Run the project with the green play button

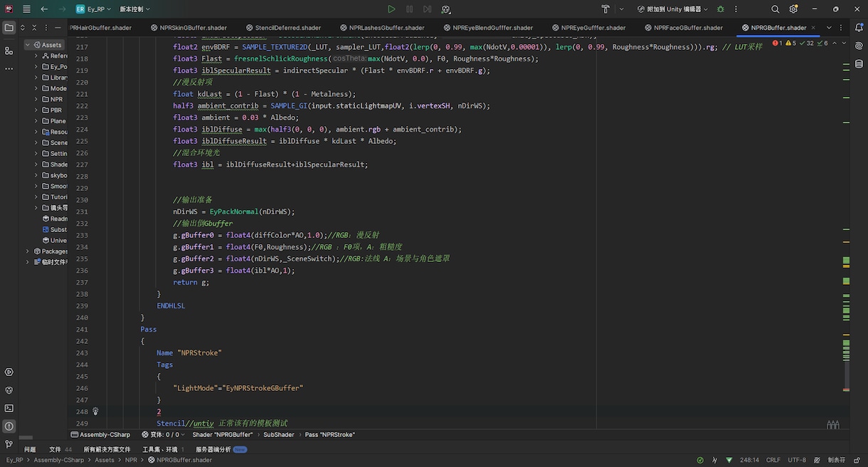click(391, 9)
